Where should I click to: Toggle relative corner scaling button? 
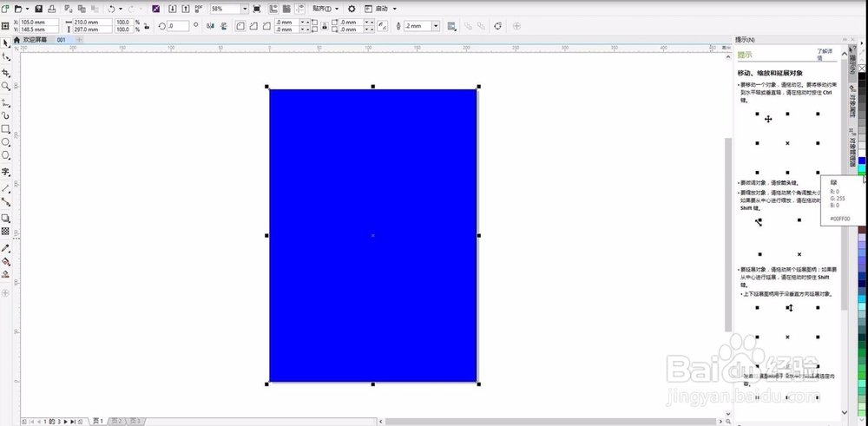(x=383, y=26)
